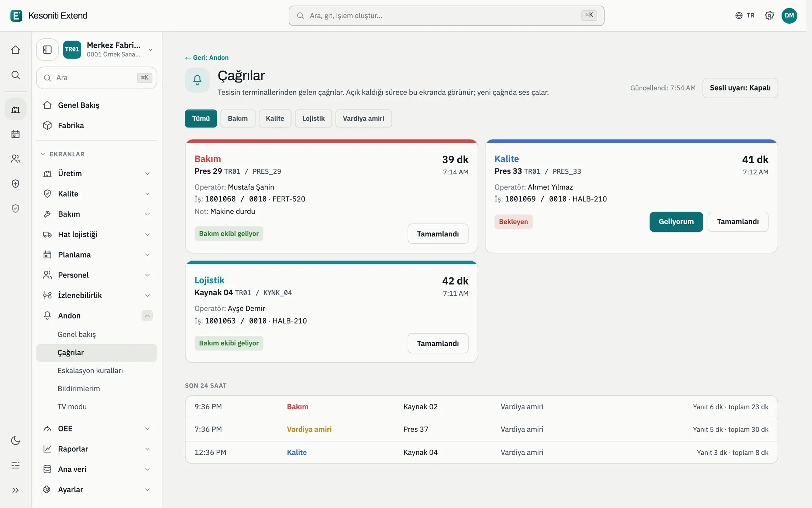Open the Merkez Fabrika plant selector
The width and height of the screenshot is (812, 508).
coord(109,50)
